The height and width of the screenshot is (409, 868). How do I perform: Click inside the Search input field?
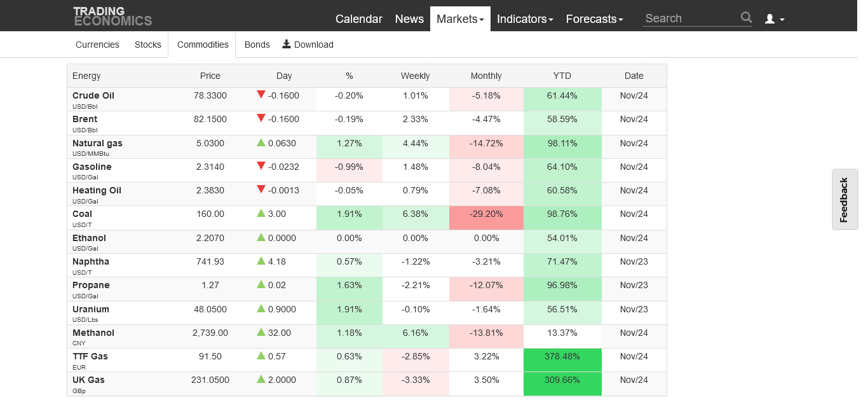[x=690, y=18]
